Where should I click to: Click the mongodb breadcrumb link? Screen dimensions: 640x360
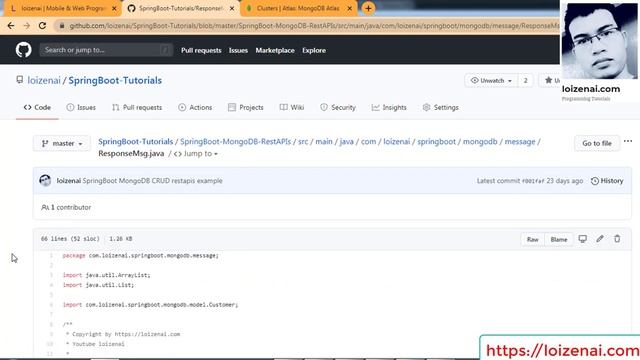pyautogui.click(x=480, y=142)
